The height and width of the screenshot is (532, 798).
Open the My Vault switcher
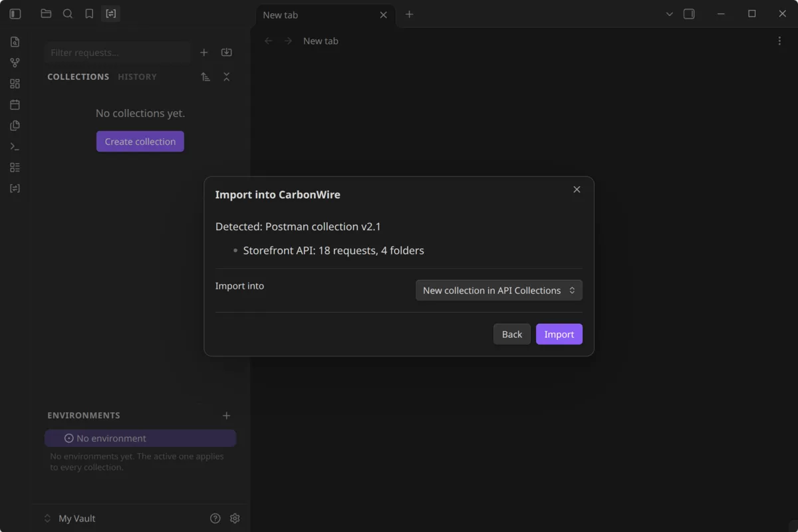(70, 519)
